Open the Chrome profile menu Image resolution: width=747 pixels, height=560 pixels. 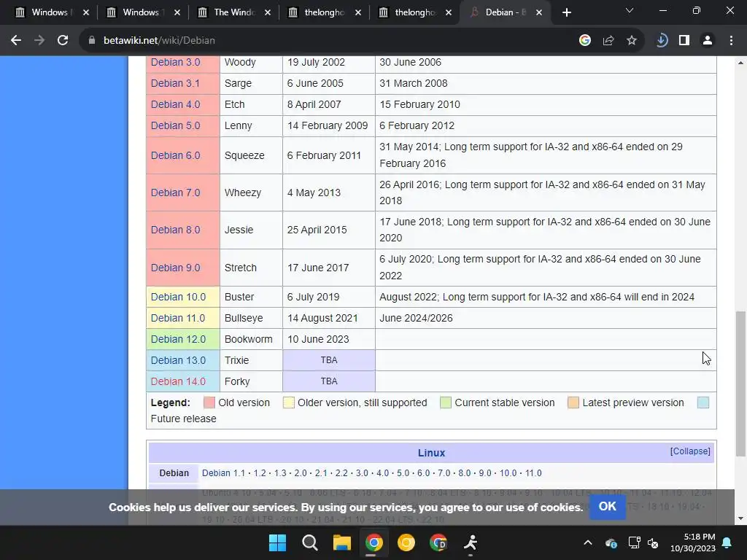click(708, 41)
